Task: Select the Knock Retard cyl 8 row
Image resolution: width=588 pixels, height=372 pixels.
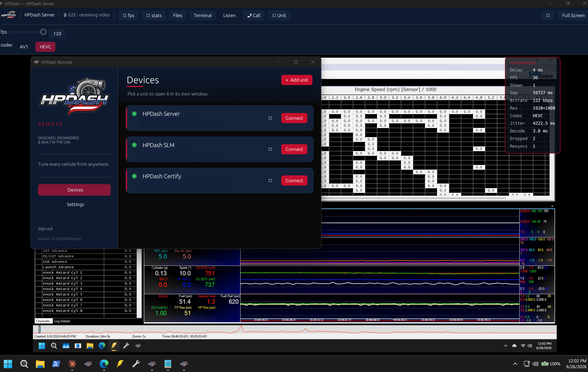Action: (86, 311)
